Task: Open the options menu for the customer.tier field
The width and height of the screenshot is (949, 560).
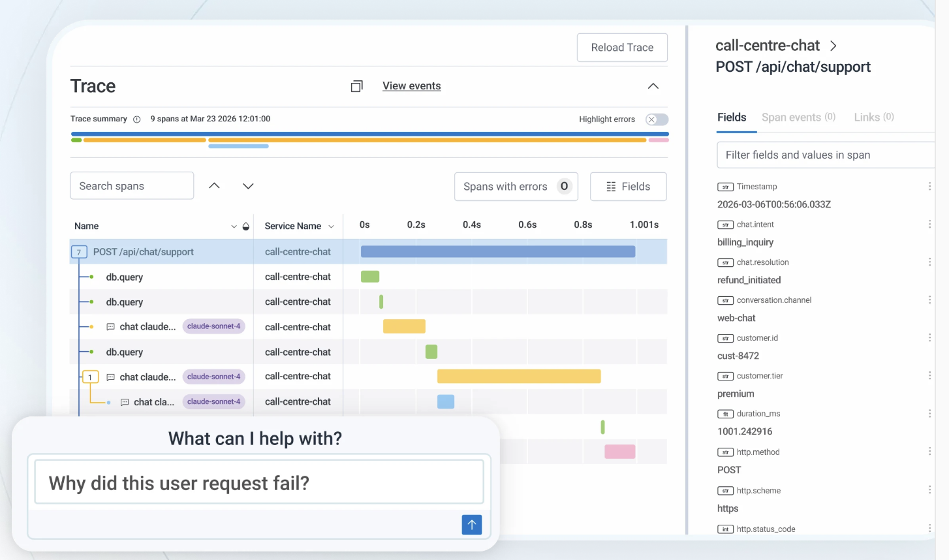Action: [929, 376]
